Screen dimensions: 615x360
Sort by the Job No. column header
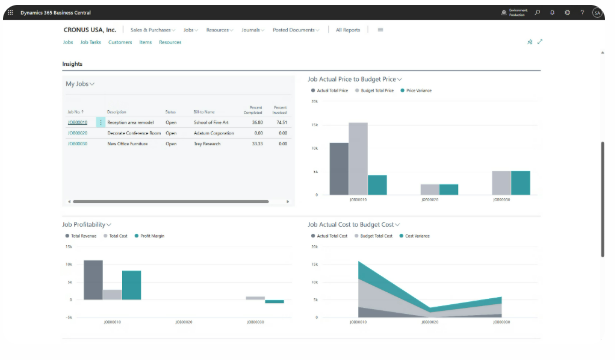(75, 112)
